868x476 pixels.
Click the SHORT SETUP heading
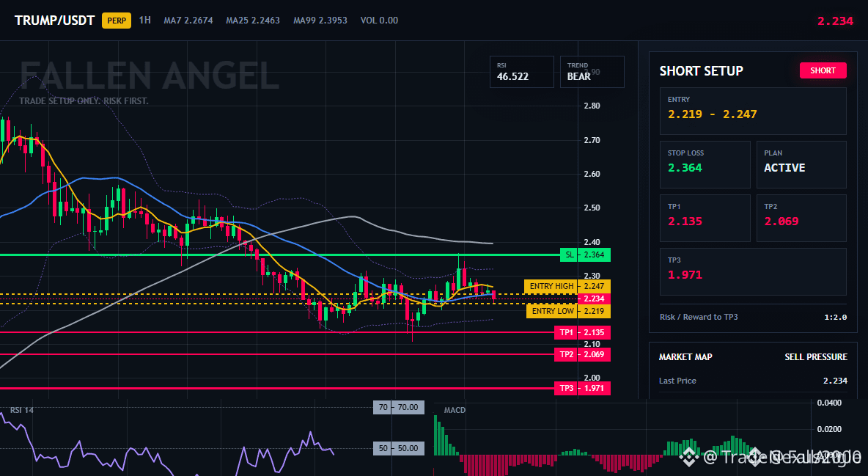point(701,71)
